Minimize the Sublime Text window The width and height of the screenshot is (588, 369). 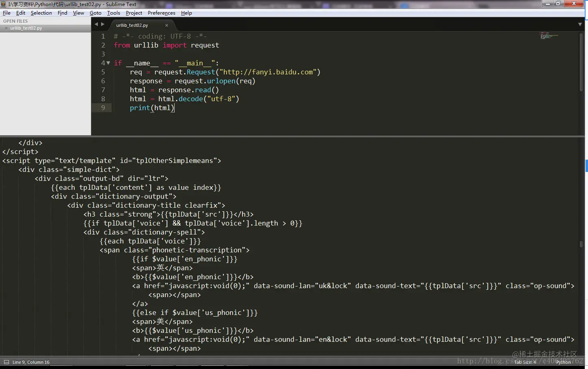[x=547, y=4]
